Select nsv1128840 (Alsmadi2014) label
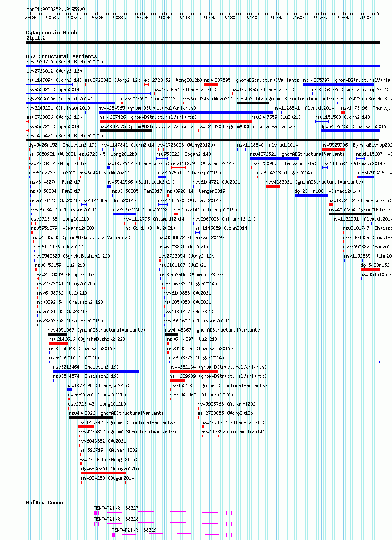Screen dimensions: 392x540 click(269, 145)
